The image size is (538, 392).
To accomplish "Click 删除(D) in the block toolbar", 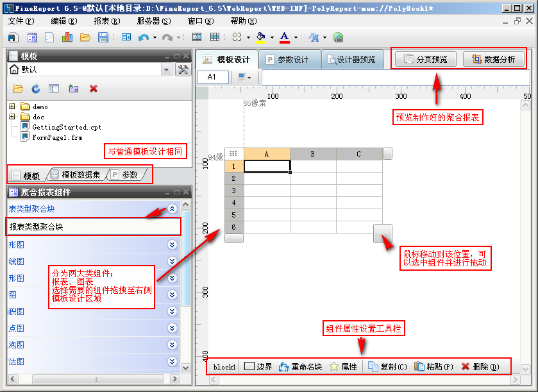I will 480,366.
